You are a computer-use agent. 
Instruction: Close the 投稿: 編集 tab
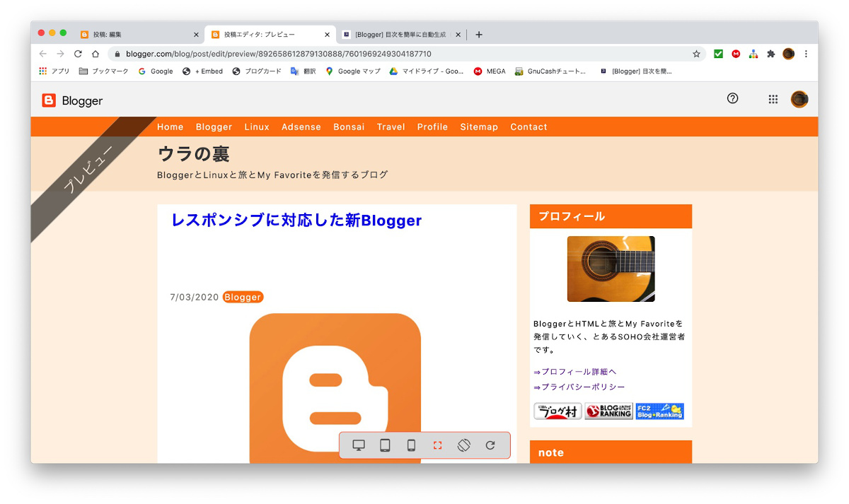pyautogui.click(x=196, y=34)
